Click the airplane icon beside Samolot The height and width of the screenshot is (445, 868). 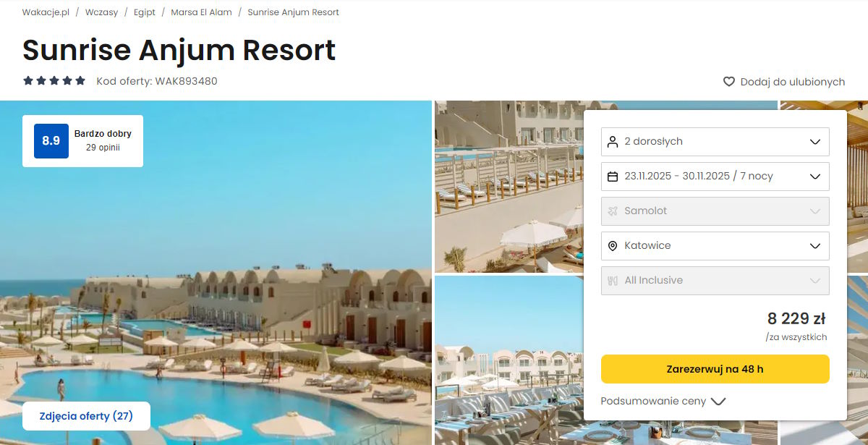[613, 211]
